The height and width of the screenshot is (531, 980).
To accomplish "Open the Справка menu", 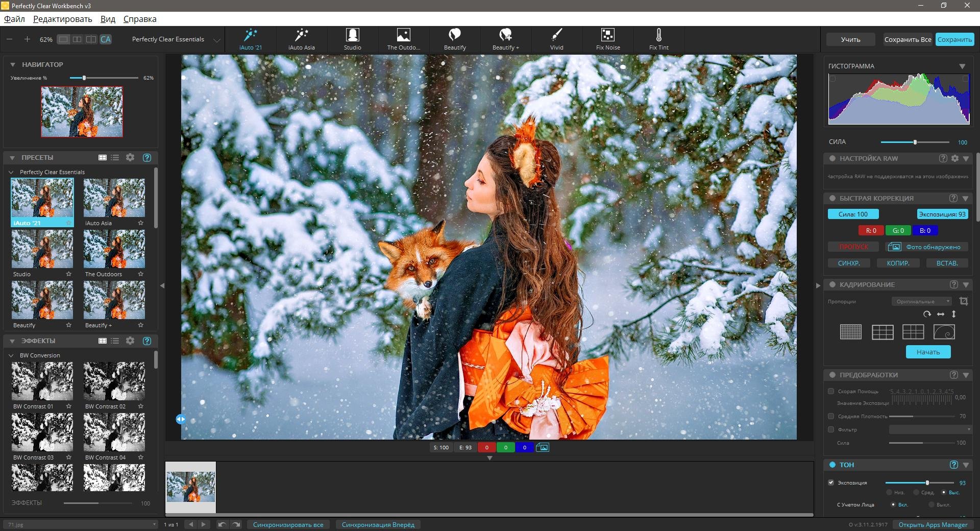I will 139,19.
